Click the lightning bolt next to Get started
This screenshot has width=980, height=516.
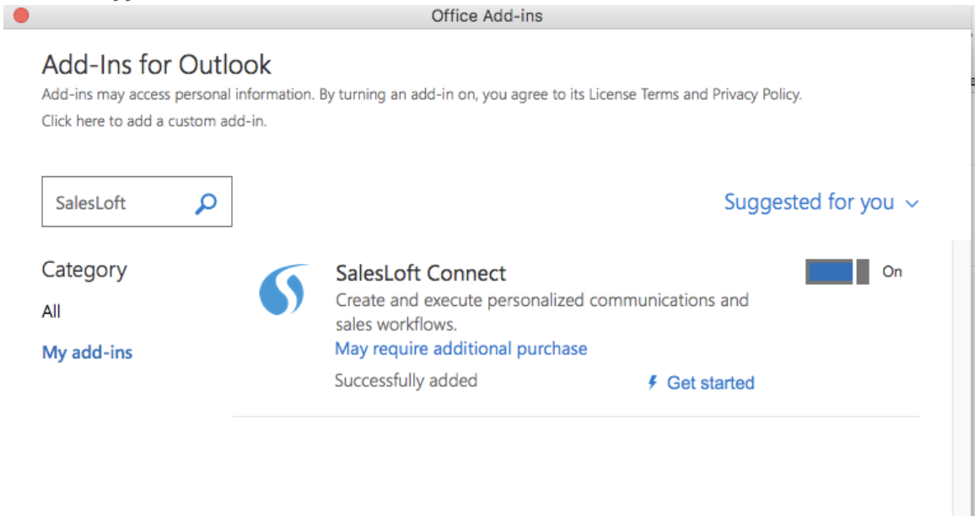click(653, 383)
